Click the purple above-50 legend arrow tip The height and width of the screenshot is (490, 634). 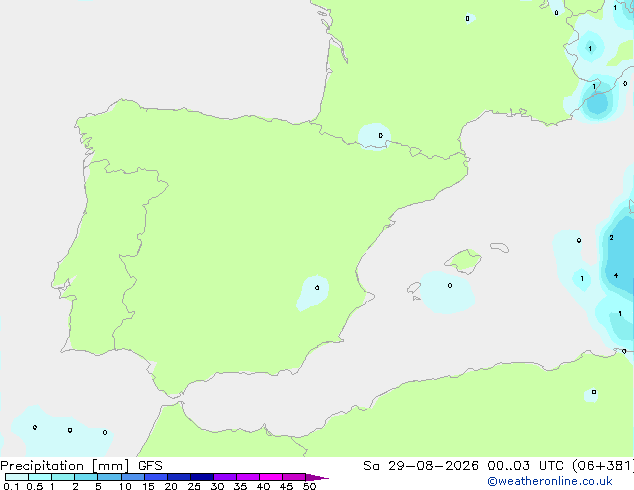point(317,477)
